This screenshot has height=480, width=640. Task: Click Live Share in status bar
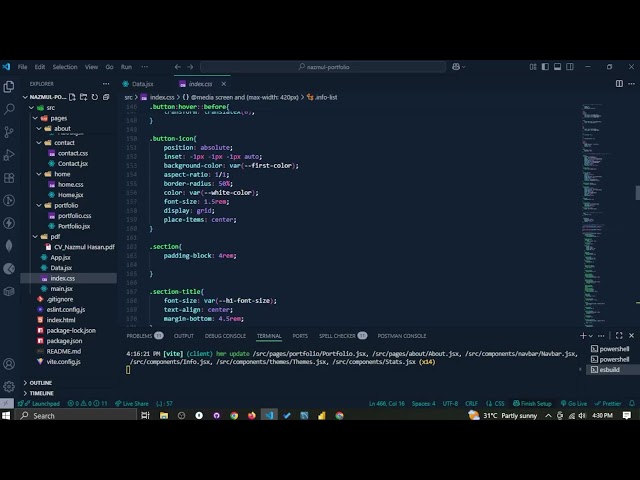click(x=132, y=403)
